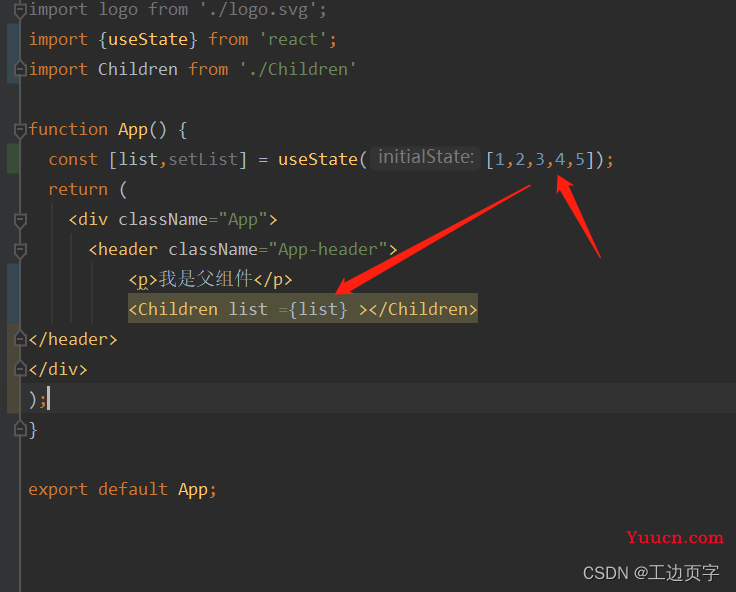The image size is (736, 592).
Task: Click the './Children' import path string
Action: tap(298, 69)
